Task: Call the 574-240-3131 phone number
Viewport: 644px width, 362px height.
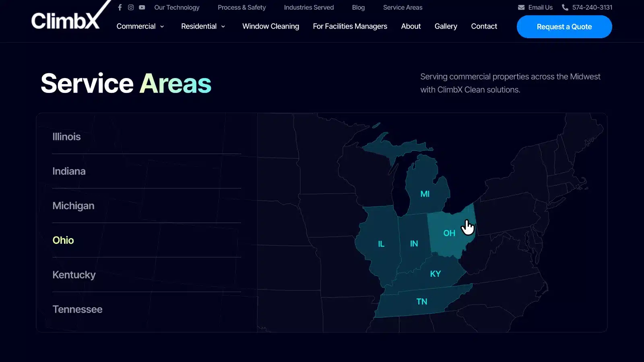Action: coord(592,7)
